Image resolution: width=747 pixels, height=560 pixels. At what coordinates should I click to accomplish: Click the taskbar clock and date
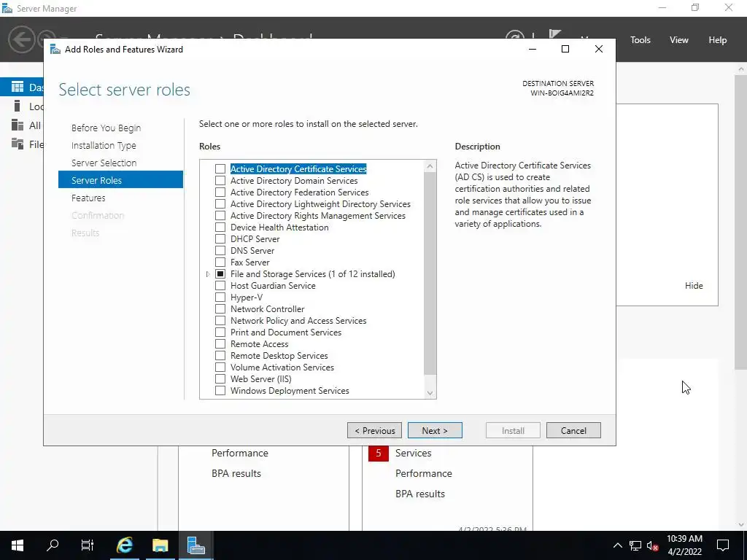(x=684, y=545)
